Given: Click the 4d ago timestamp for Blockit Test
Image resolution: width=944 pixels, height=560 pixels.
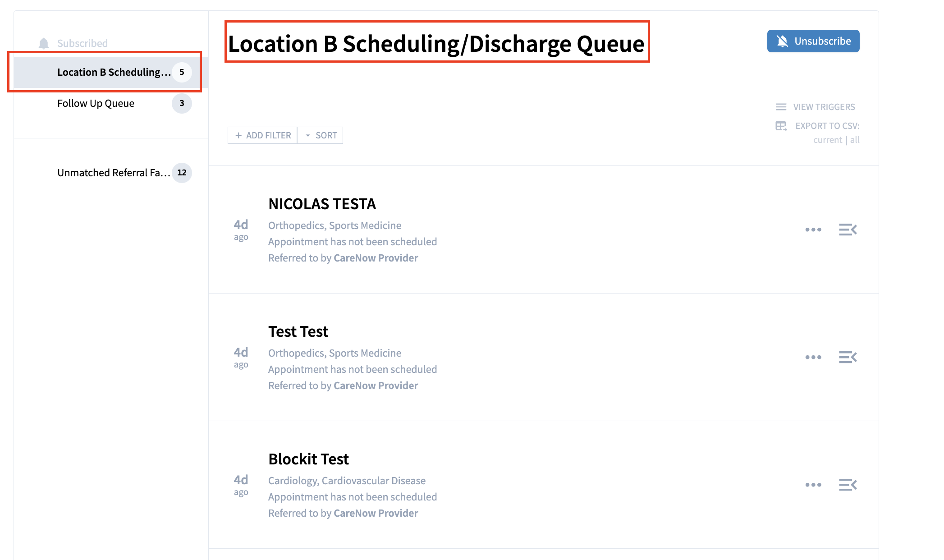Looking at the screenshot, I should (x=241, y=485).
